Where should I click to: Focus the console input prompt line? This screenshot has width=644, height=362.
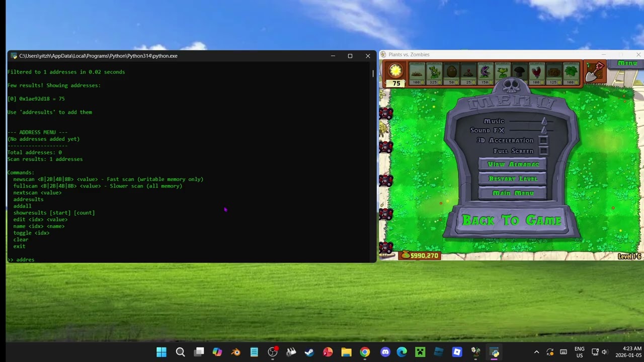(x=189, y=260)
